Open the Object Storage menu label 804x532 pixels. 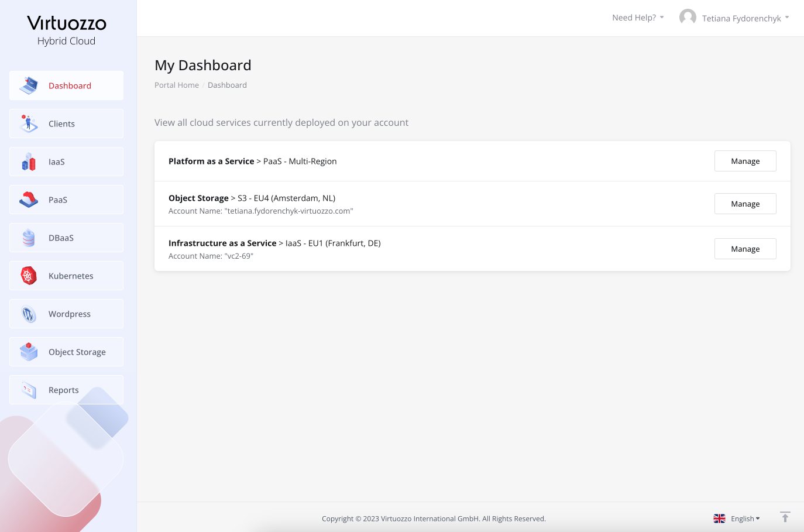(x=77, y=352)
